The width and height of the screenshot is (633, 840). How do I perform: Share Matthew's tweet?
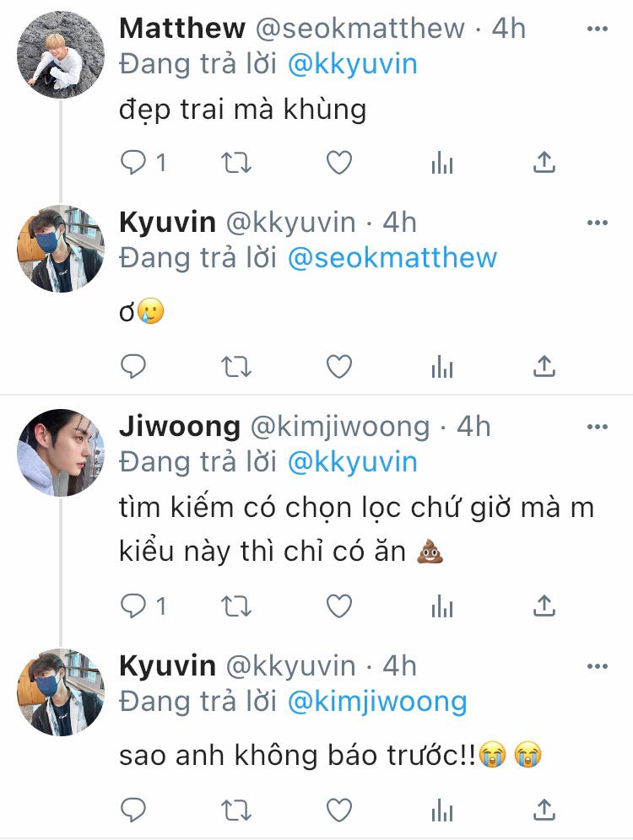(x=544, y=162)
